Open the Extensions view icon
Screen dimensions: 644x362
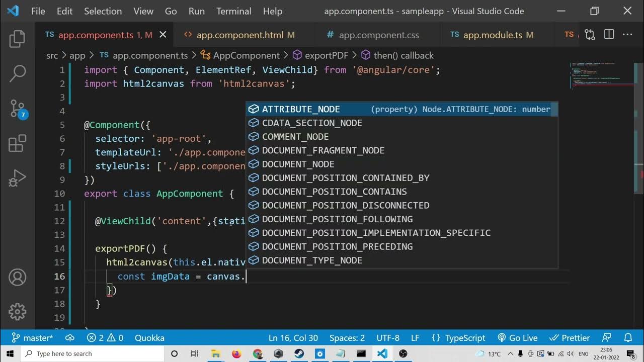(17, 143)
